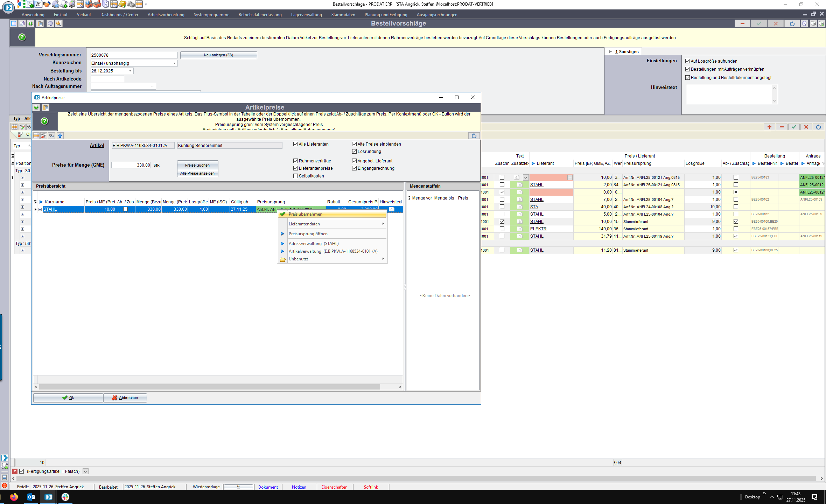Click the formula (square root) toolbar icon
826x504 pixels.
click(38, 4)
